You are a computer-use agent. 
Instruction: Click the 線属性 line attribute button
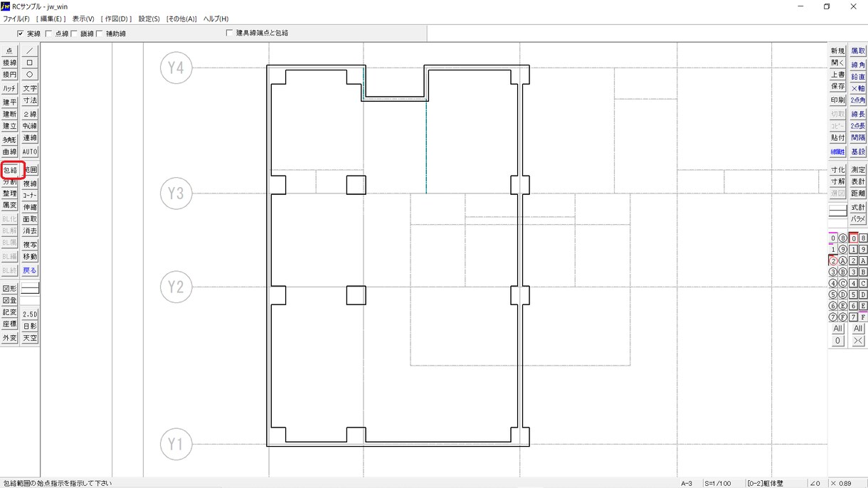tap(837, 152)
